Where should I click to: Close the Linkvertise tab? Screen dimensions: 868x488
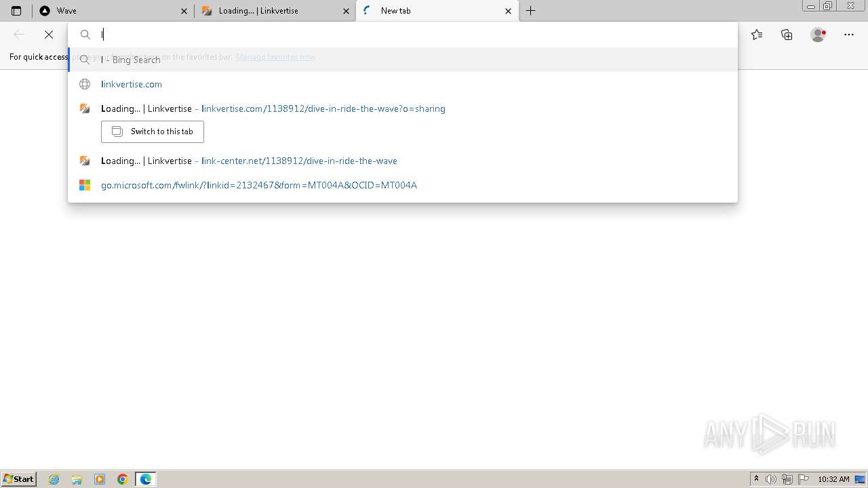click(x=346, y=11)
